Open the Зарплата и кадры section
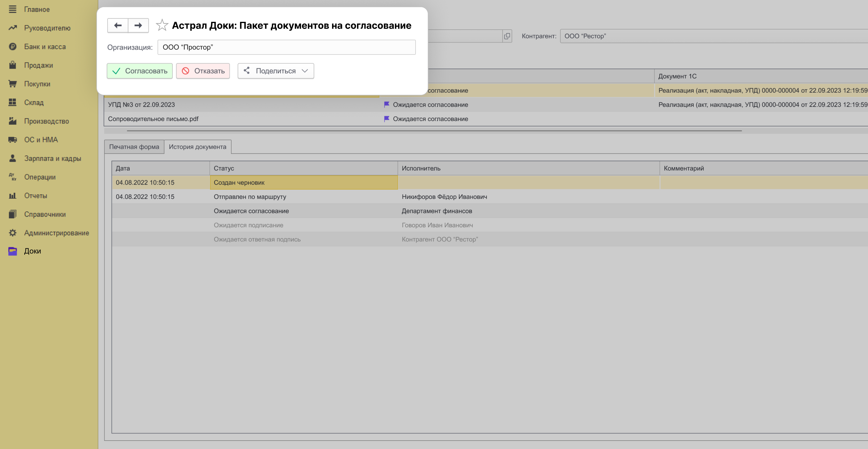Screen dimensions: 868x449 52,158
